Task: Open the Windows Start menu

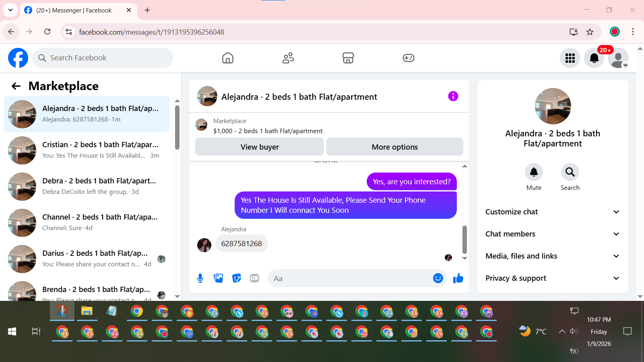Action: pyautogui.click(x=12, y=331)
